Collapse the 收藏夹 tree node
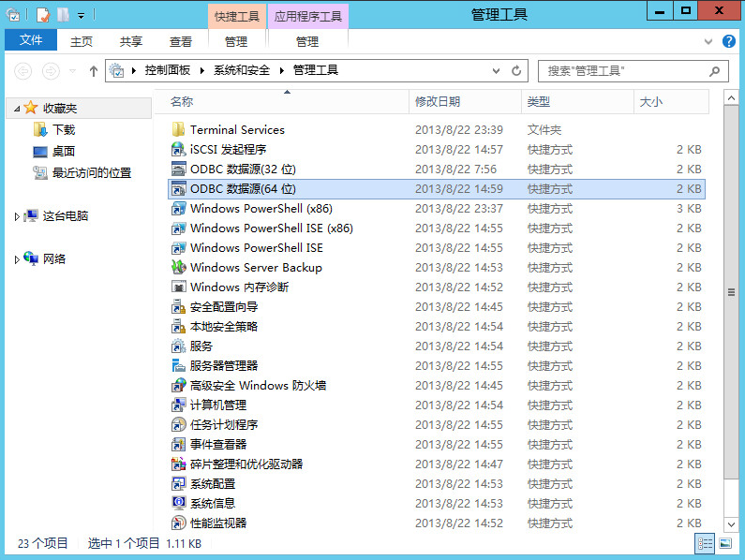The image size is (745, 560). click(x=17, y=109)
